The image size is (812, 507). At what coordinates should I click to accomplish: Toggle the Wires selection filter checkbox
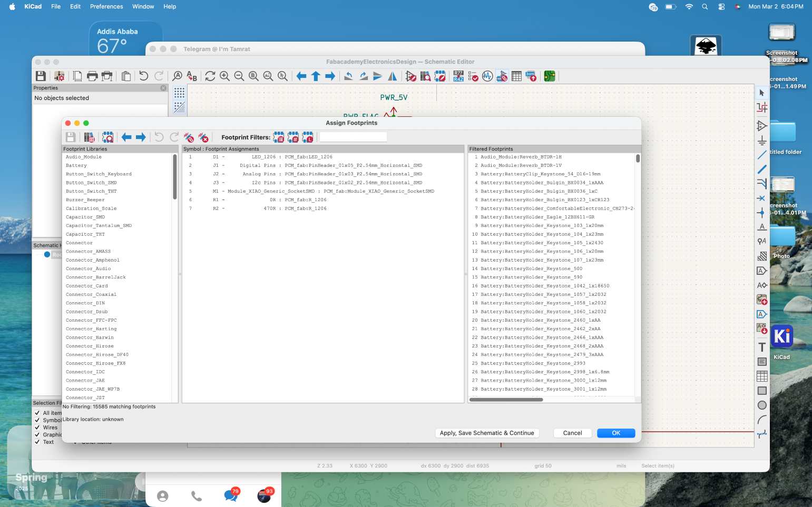[x=37, y=428]
